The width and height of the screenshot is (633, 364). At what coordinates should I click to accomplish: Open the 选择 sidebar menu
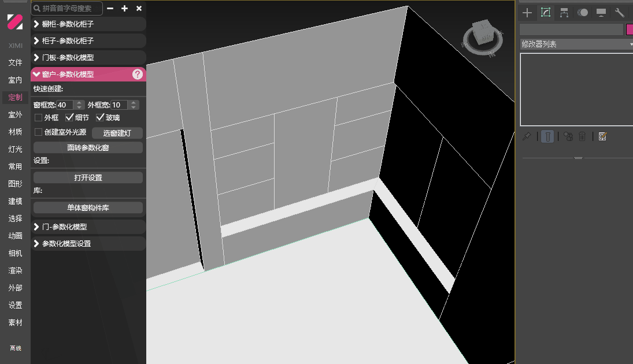pos(16,219)
